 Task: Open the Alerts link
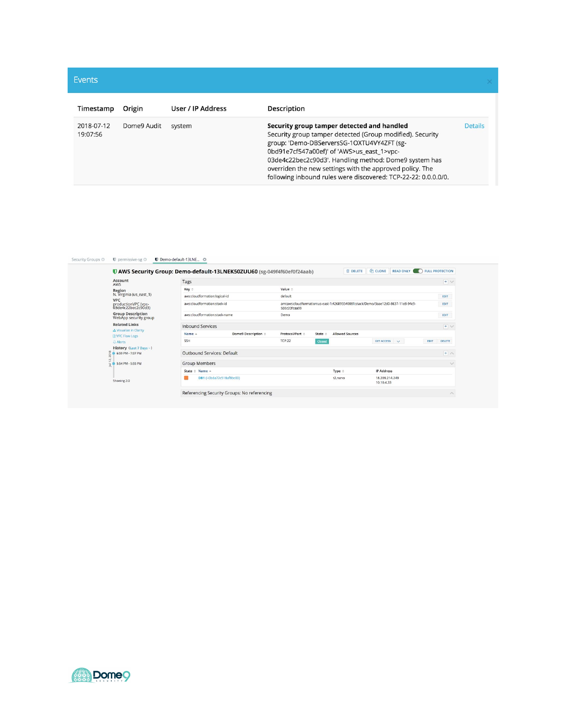tap(119, 342)
